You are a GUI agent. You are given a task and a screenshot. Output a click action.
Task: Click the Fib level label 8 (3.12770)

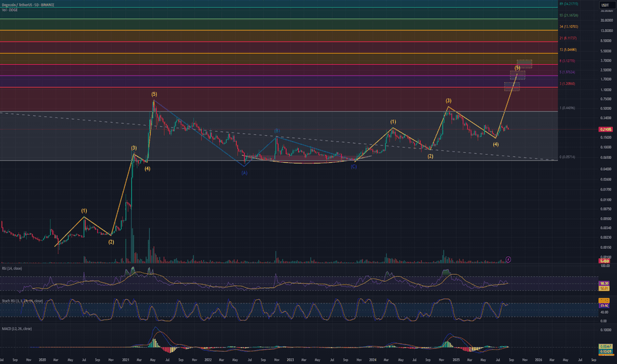[x=567, y=61]
